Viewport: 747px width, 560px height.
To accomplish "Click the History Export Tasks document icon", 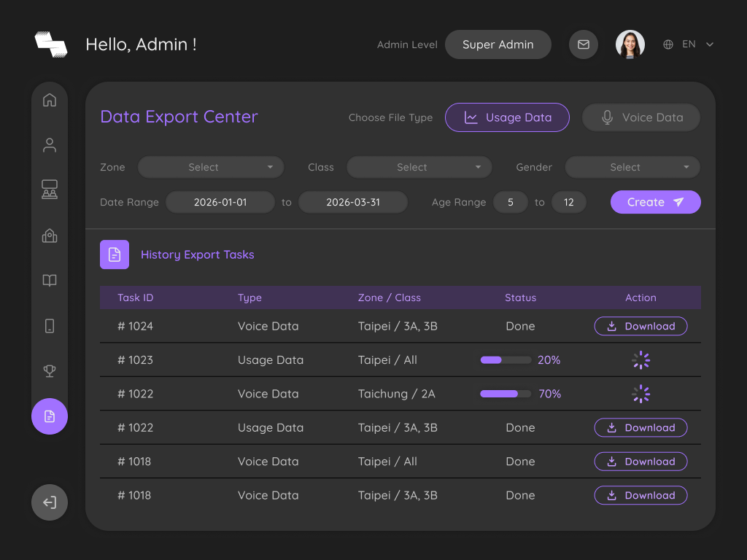I will point(115,254).
